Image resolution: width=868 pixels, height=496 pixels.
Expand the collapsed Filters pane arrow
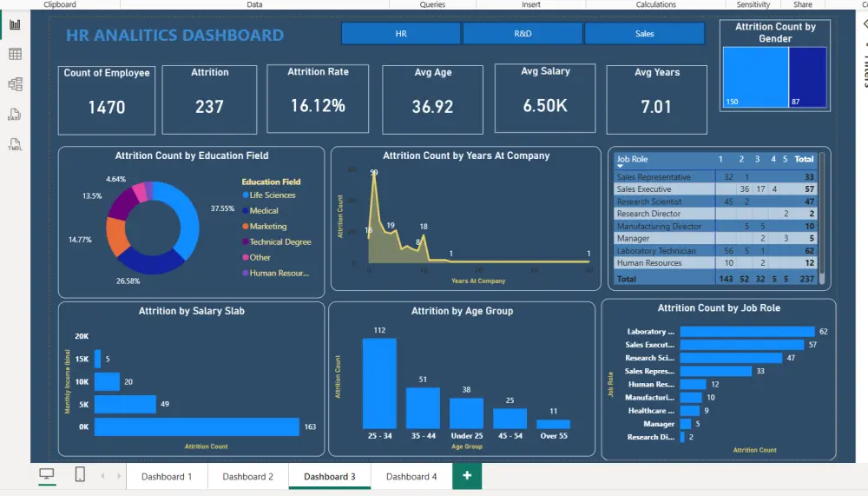[x=865, y=24]
